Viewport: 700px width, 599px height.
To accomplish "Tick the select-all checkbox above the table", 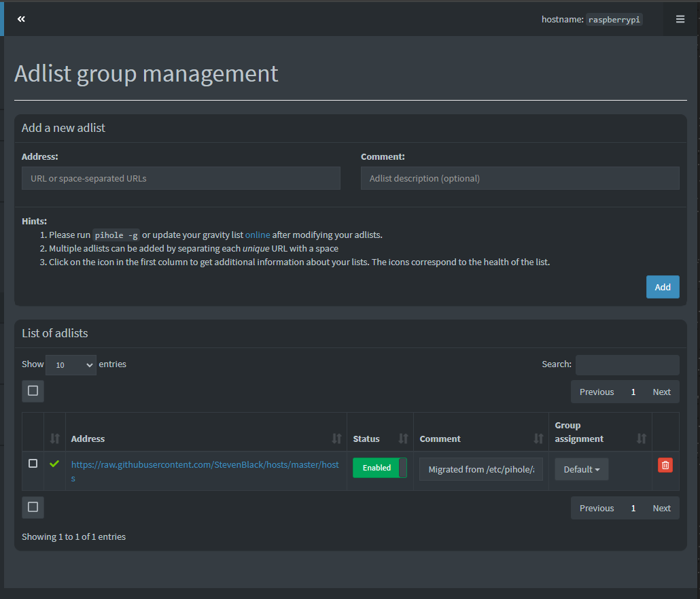I will pos(33,391).
